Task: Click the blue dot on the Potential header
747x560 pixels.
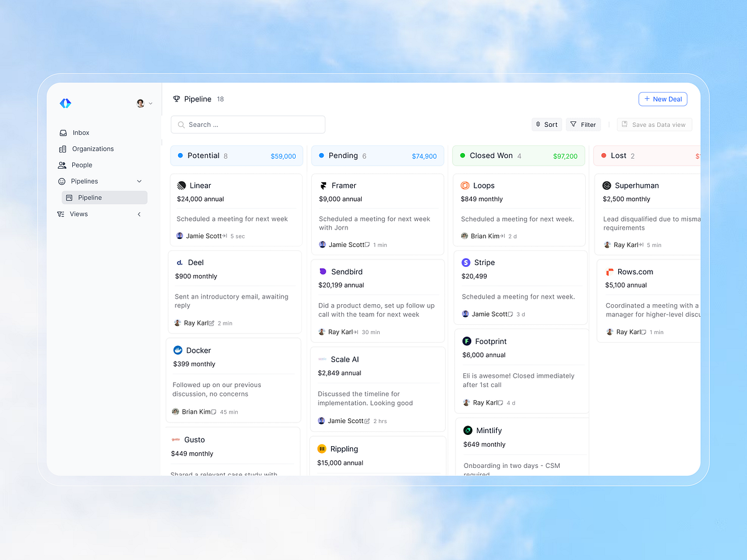Action: (181, 156)
